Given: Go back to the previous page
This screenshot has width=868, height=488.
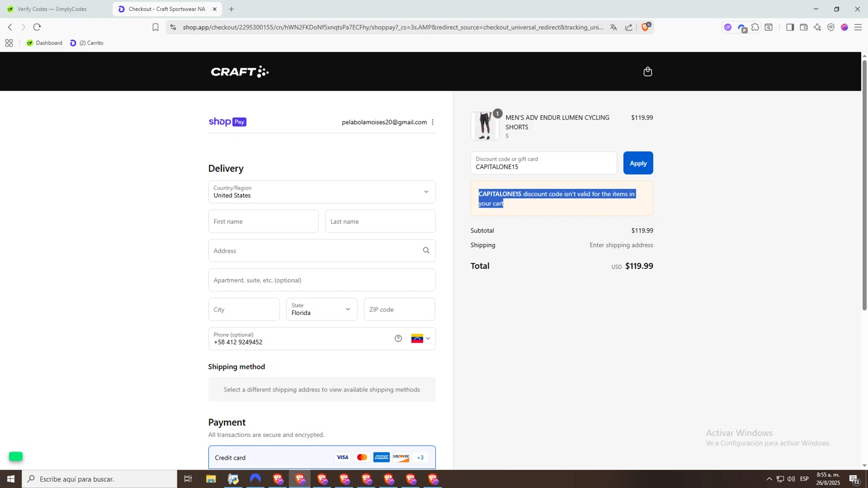Looking at the screenshot, I should click(10, 27).
